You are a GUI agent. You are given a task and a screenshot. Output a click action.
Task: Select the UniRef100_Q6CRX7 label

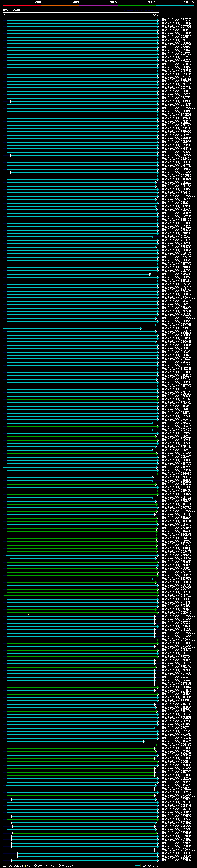point(177,755)
